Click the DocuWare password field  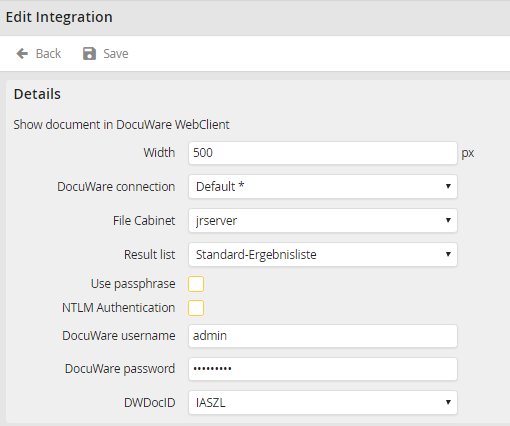coord(323,369)
